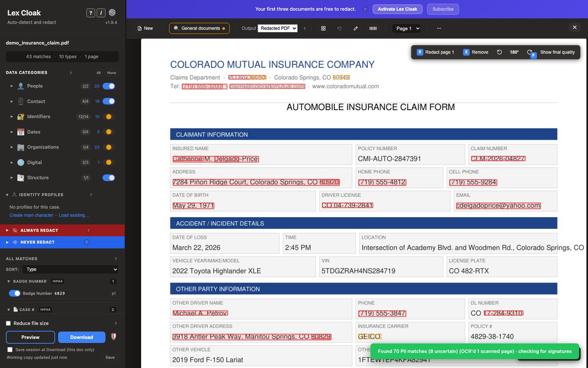The width and height of the screenshot is (588, 368).
Task: Toggle the Badge Number 4829 match switch
Action: 14,293
